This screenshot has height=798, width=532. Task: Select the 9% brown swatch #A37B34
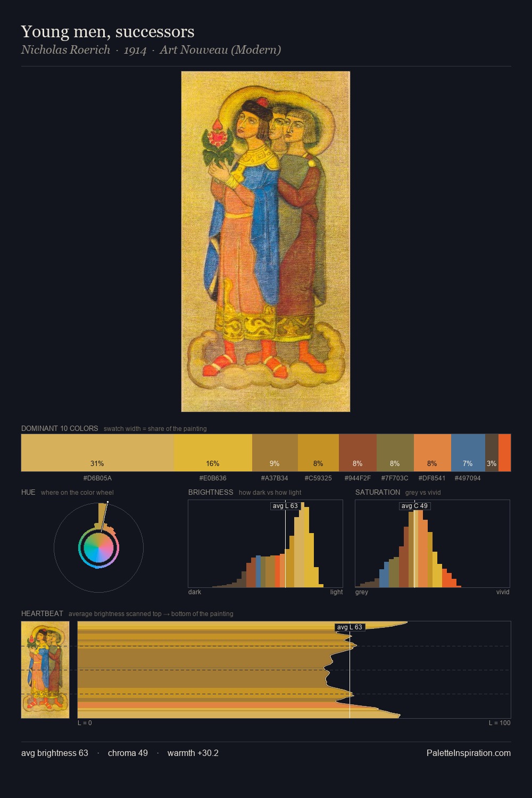275,453
